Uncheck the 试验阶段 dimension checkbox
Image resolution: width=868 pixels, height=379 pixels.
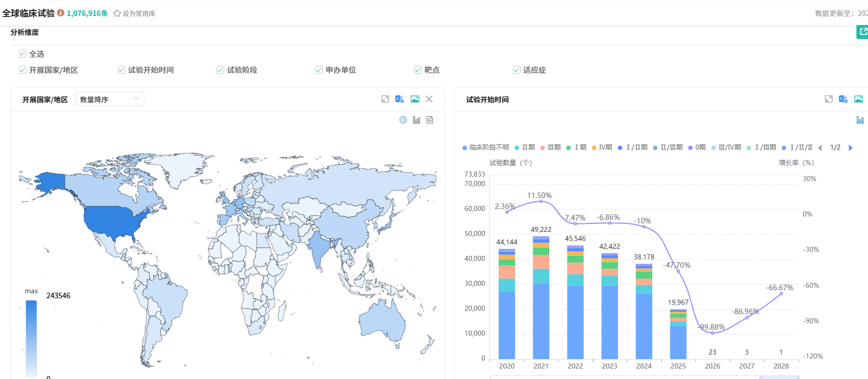point(220,70)
